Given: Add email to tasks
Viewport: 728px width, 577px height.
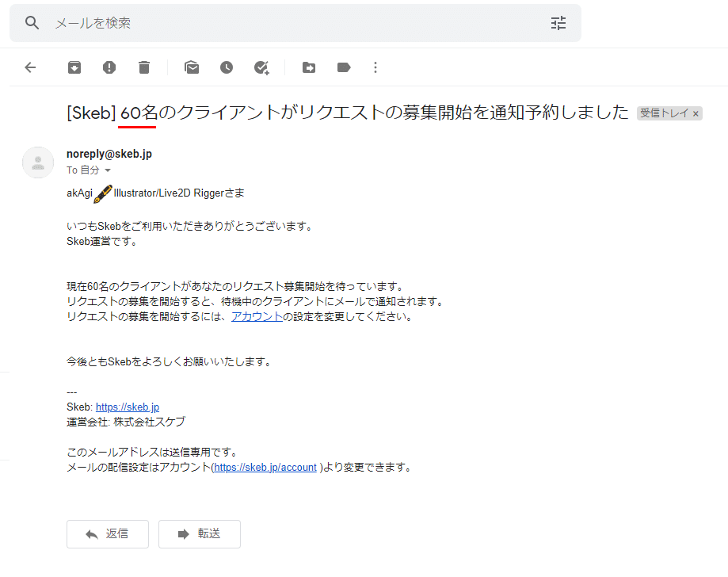Looking at the screenshot, I should click(x=261, y=68).
